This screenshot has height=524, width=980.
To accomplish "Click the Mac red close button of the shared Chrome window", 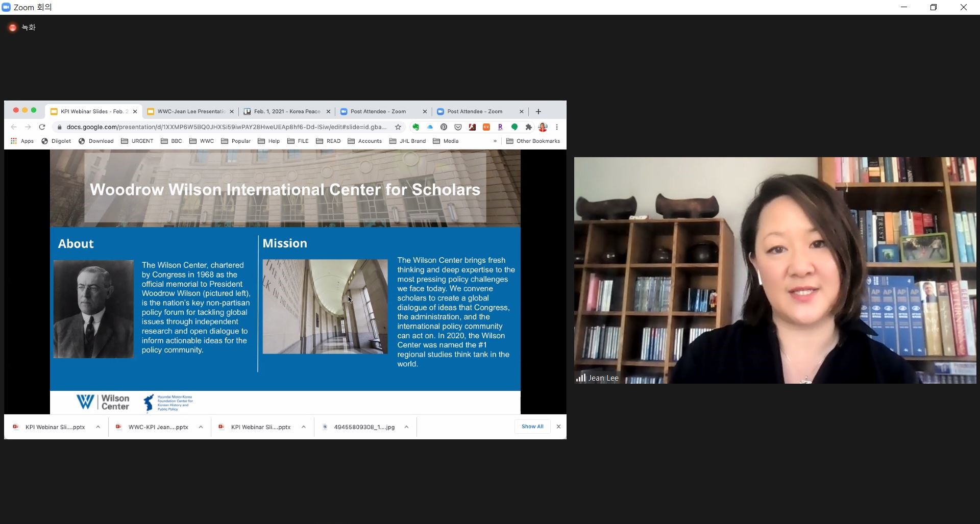I will pyautogui.click(x=16, y=110).
